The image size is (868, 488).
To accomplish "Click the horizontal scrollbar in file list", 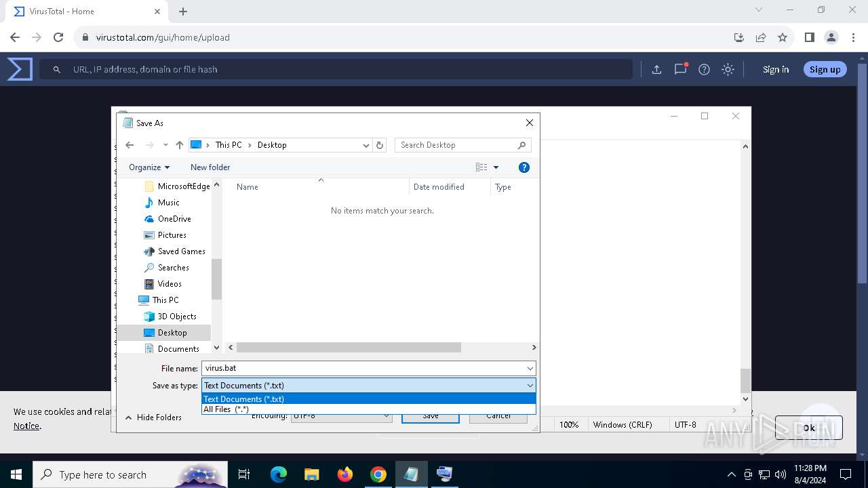I will (349, 347).
